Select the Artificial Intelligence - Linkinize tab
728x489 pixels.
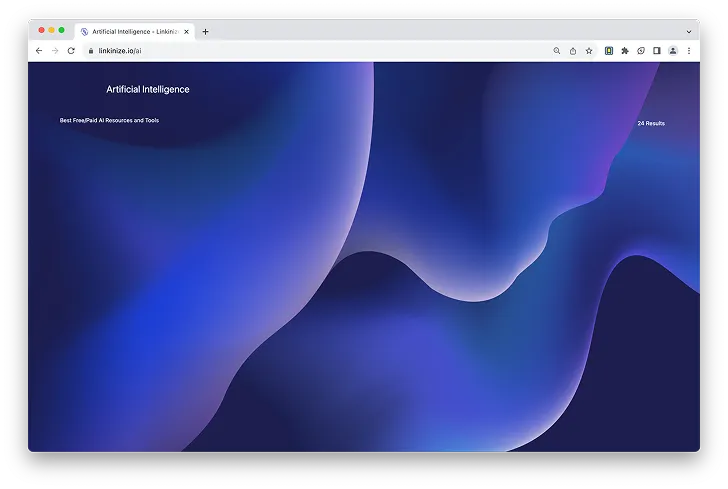(130, 31)
